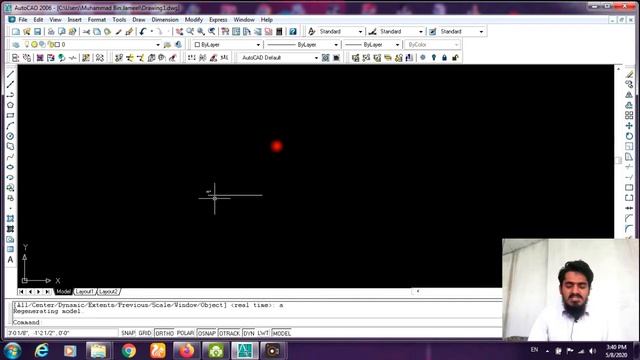Image resolution: width=640 pixels, height=360 pixels.
Task: Select the Construction Line tool
Action: 10,84
